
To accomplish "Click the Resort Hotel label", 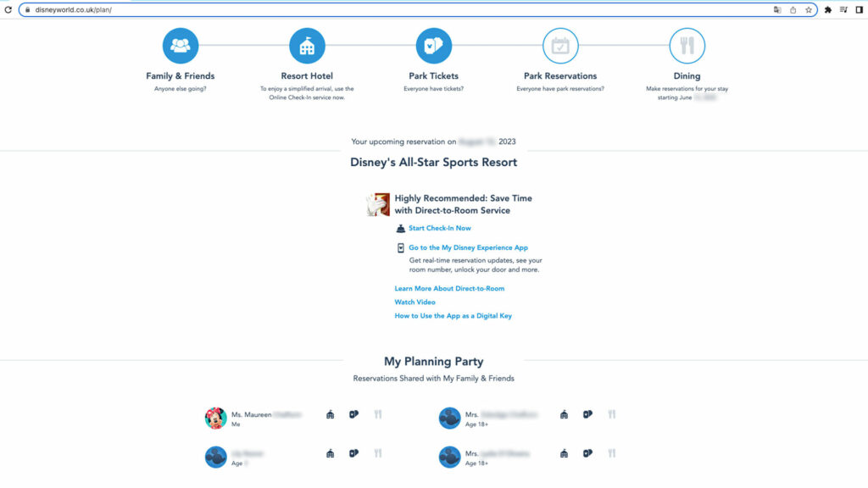I will pos(307,75).
